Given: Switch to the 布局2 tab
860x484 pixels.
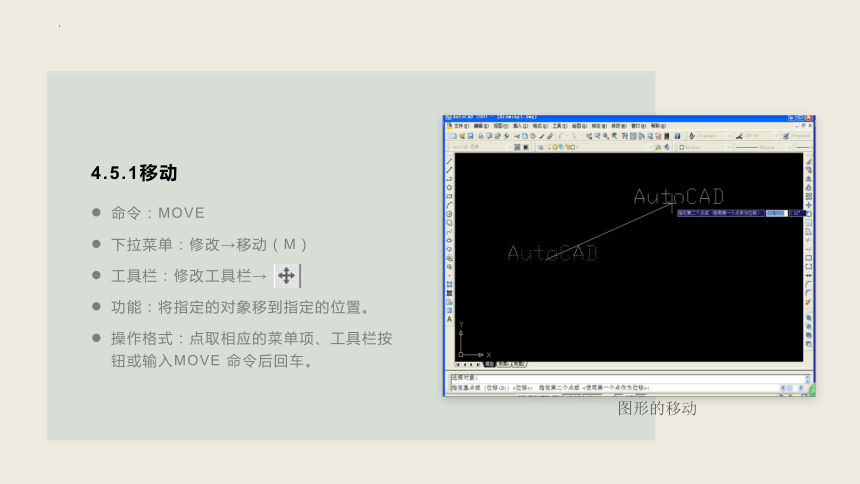Looking at the screenshot, I should coord(520,364).
